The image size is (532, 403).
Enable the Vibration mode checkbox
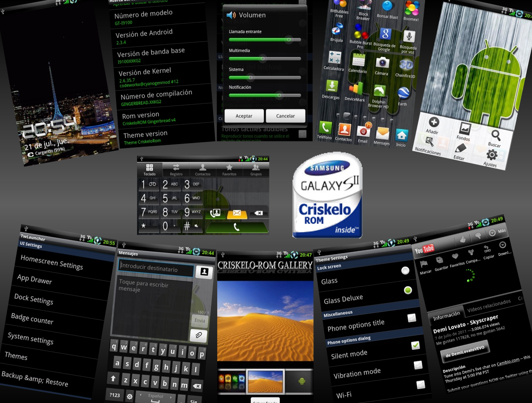tap(418, 365)
